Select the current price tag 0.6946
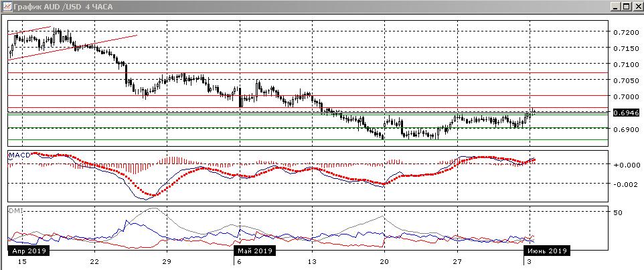The width and height of the screenshot is (644, 270). coord(625,113)
